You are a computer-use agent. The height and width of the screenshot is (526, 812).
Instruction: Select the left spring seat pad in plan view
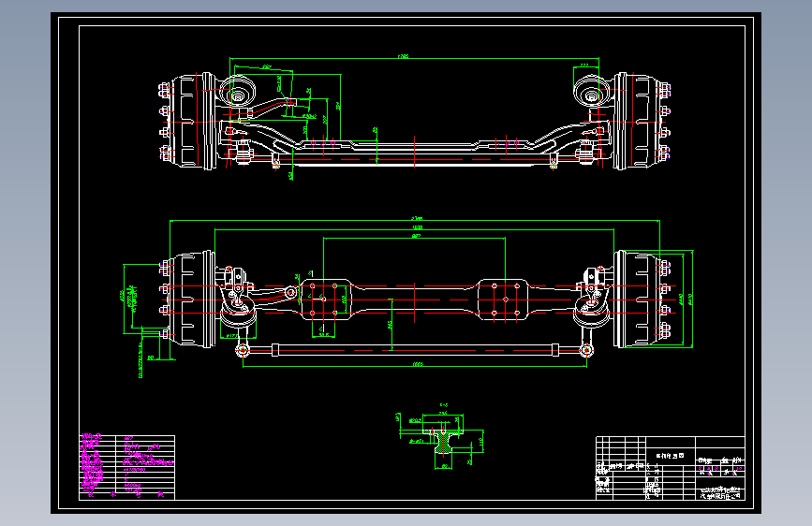click(x=326, y=300)
